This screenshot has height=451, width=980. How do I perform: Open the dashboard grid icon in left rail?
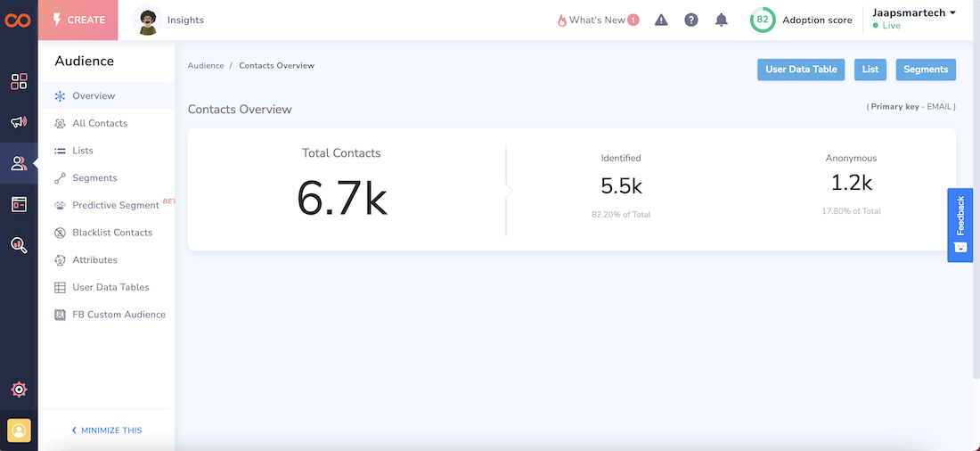(19, 82)
